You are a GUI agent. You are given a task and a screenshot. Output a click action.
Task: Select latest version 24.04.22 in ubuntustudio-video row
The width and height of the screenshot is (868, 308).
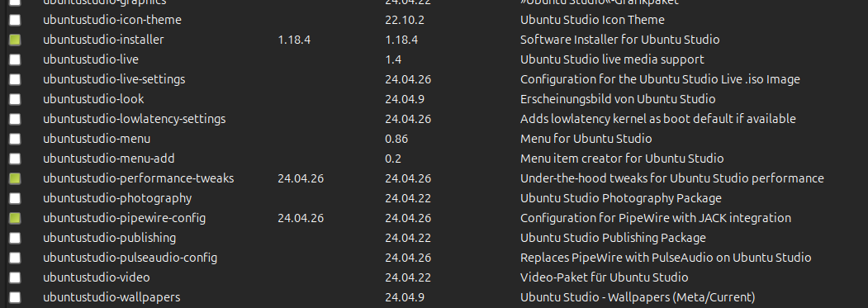click(x=408, y=277)
